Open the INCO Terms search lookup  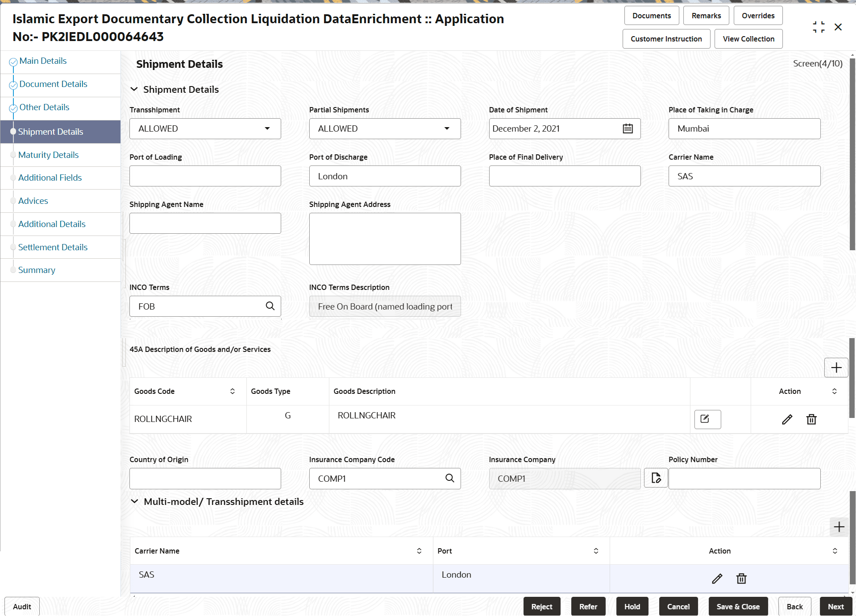[270, 306]
